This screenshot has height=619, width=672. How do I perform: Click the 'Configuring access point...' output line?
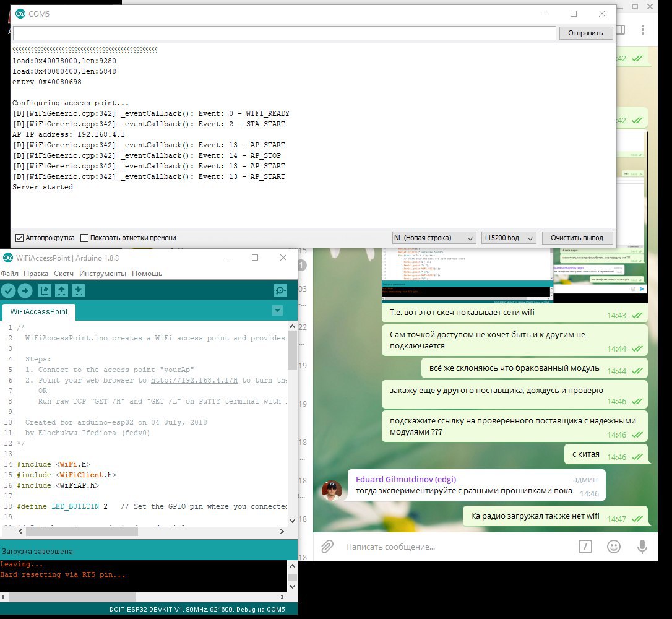71,103
